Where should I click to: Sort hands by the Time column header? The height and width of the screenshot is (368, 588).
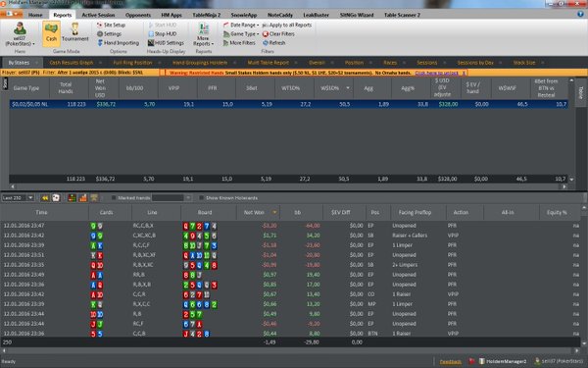tap(41, 213)
